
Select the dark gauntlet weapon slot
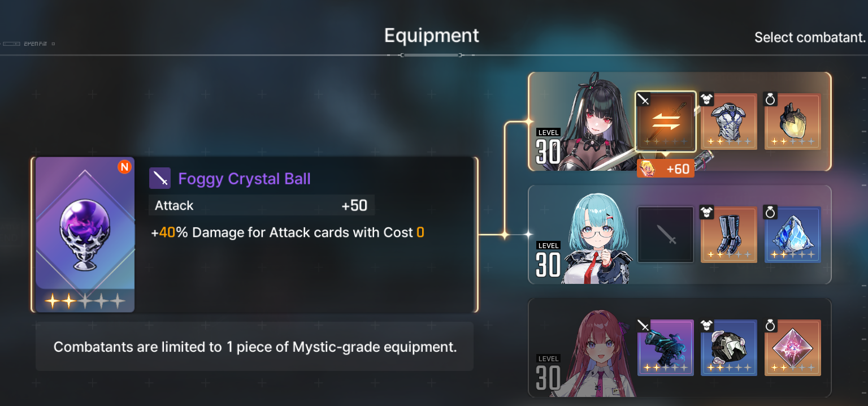click(666, 348)
